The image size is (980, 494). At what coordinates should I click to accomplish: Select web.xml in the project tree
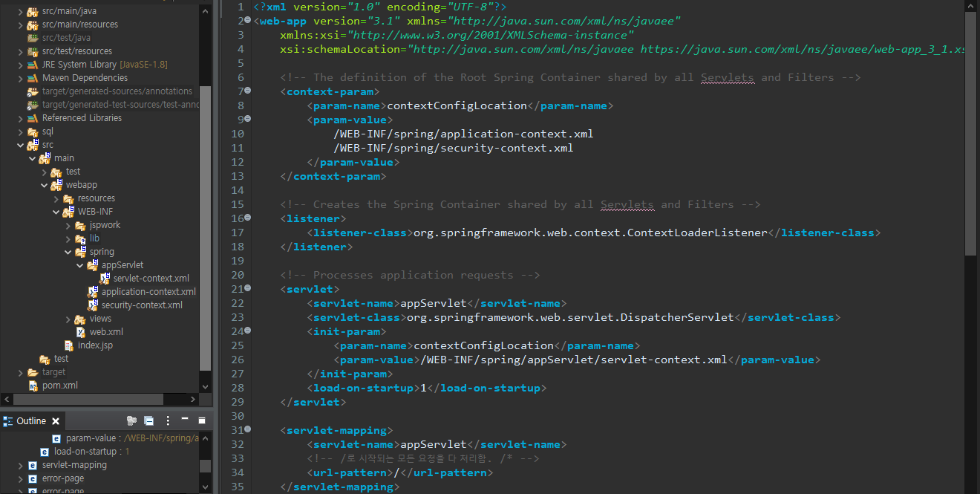click(x=106, y=331)
